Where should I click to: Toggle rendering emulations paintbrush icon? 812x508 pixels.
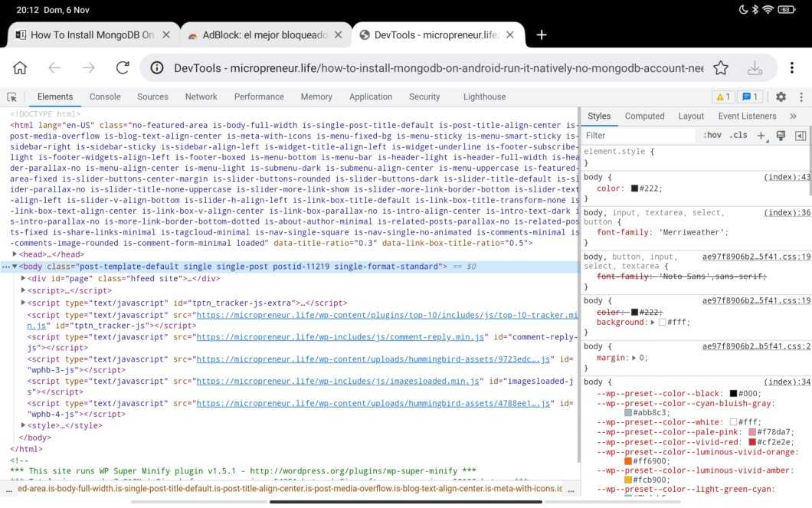pyautogui.click(x=781, y=136)
